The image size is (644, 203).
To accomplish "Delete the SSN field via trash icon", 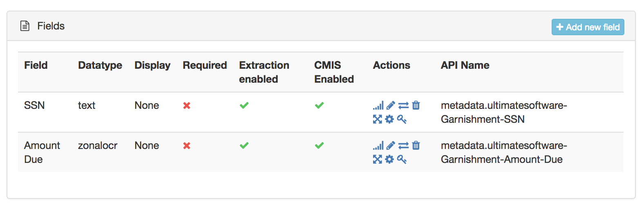I will click(x=416, y=106).
